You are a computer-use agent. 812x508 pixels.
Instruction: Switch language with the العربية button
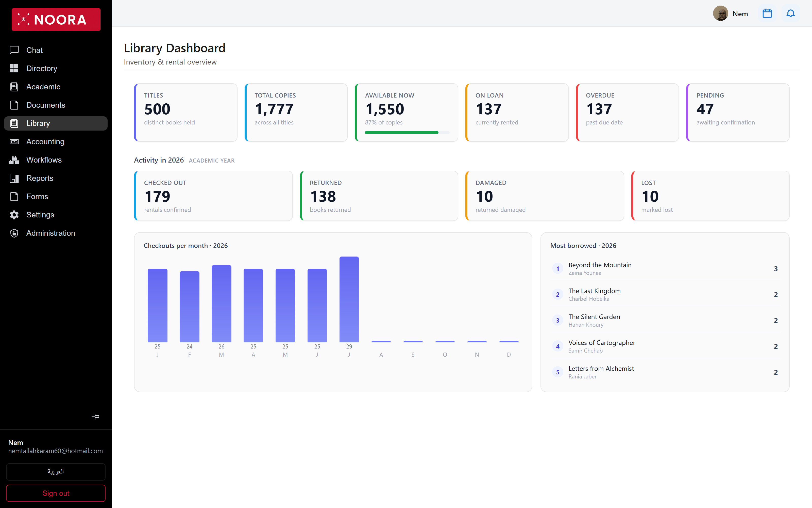(x=56, y=472)
